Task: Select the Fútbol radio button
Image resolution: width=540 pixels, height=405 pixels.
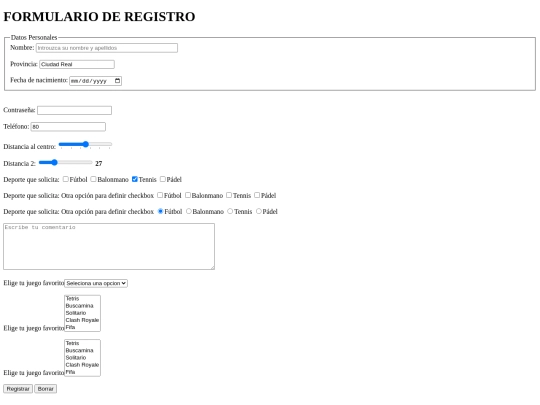Action: 160,211
